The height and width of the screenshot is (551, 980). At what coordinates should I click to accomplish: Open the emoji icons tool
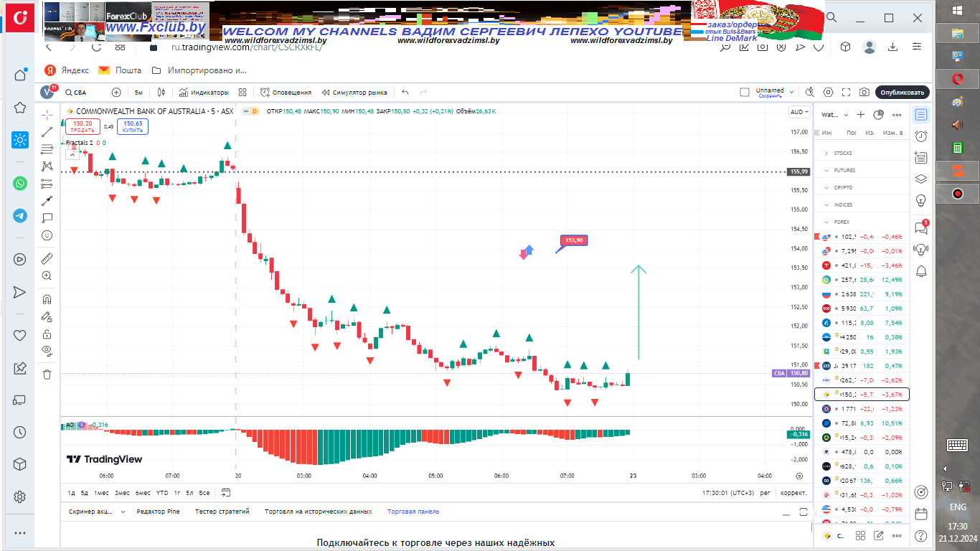pos(47,235)
